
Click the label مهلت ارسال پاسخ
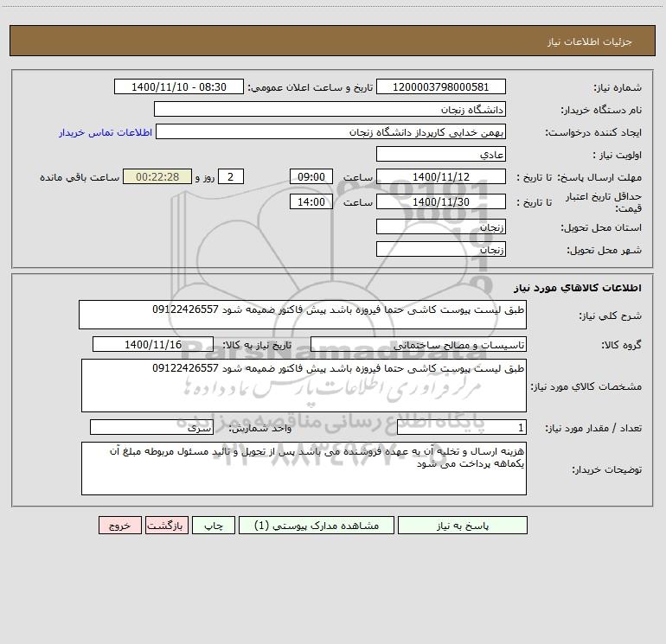pyautogui.click(x=599, y=177)
